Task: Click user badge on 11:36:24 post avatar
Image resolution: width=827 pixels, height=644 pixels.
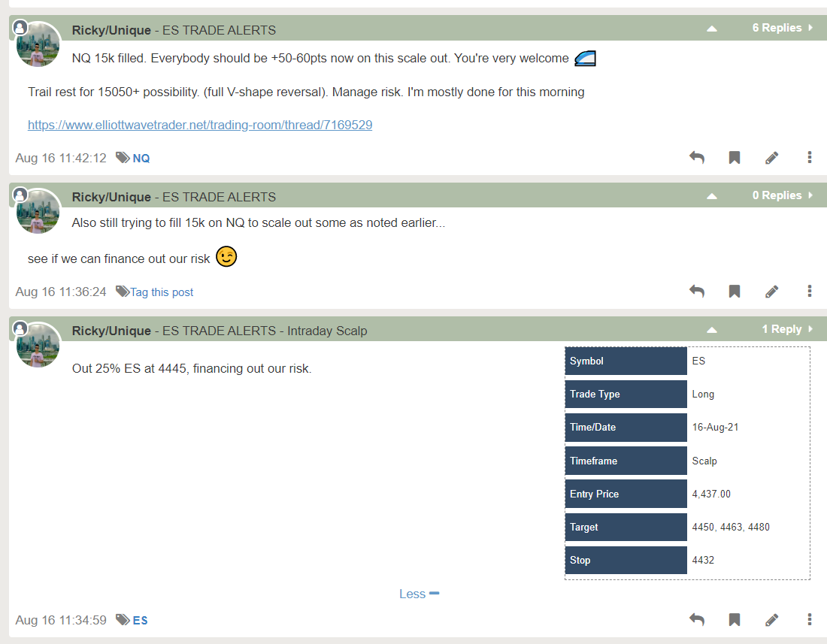Action: [20, 195]
